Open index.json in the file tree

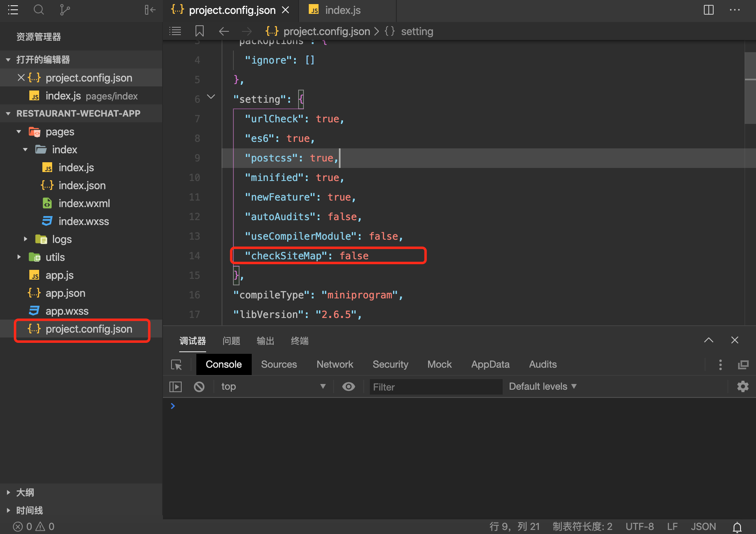[x=81, y=185]
